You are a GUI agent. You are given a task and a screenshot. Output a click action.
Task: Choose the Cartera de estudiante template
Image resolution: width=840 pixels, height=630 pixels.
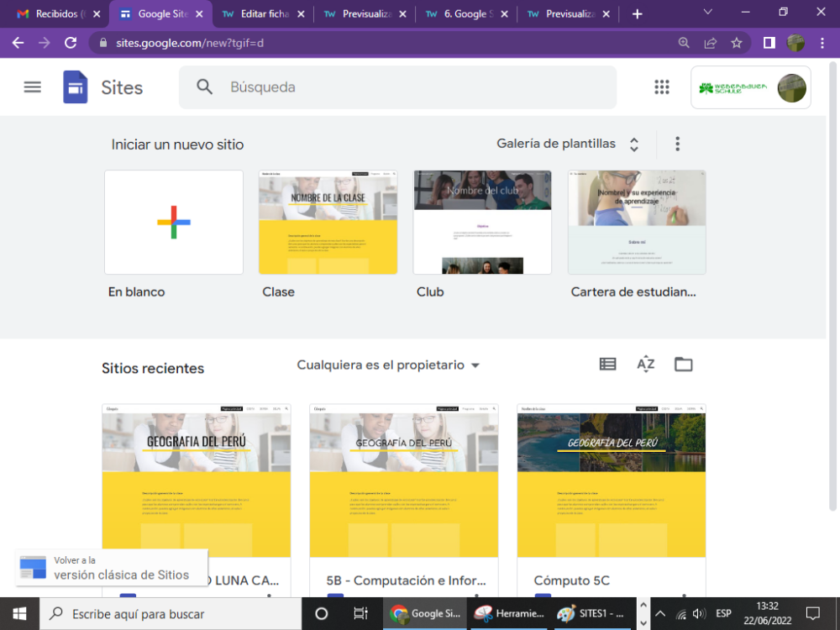[637, 222]
